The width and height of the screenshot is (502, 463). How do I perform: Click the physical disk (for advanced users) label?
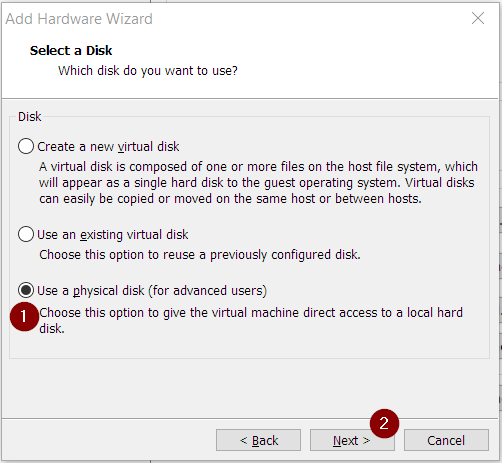point(152,291)
